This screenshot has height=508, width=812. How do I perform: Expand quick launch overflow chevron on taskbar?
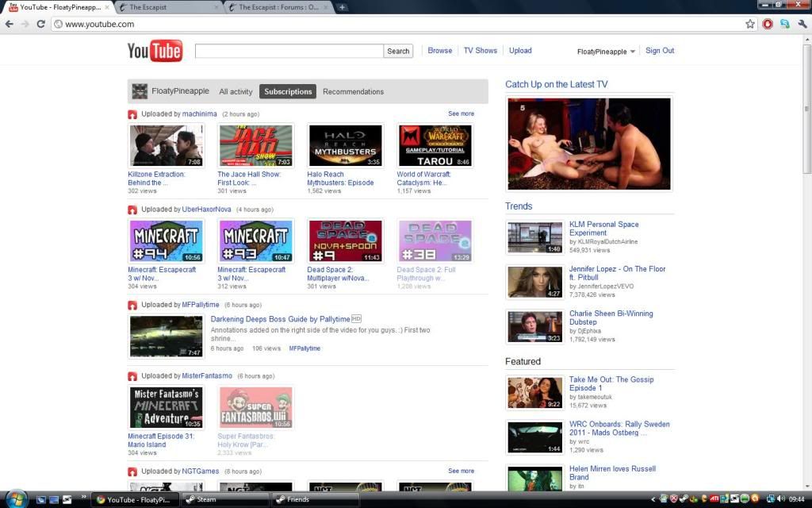(83, 498)
